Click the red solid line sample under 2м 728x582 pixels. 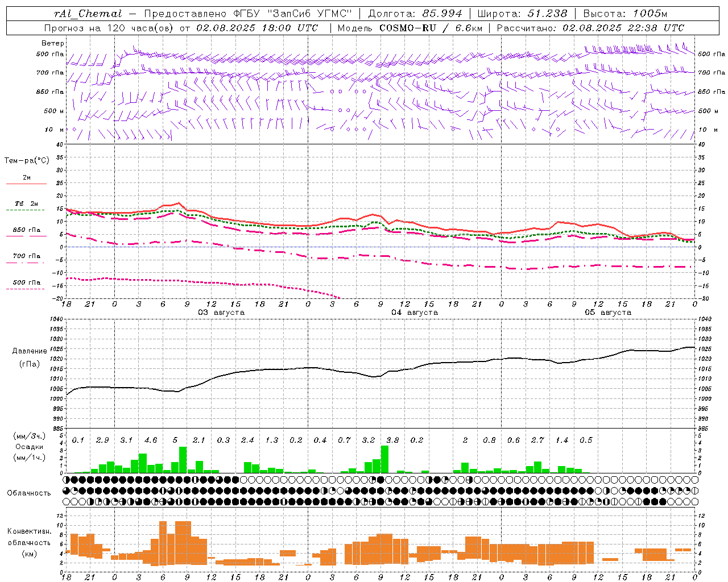[27, 184]
